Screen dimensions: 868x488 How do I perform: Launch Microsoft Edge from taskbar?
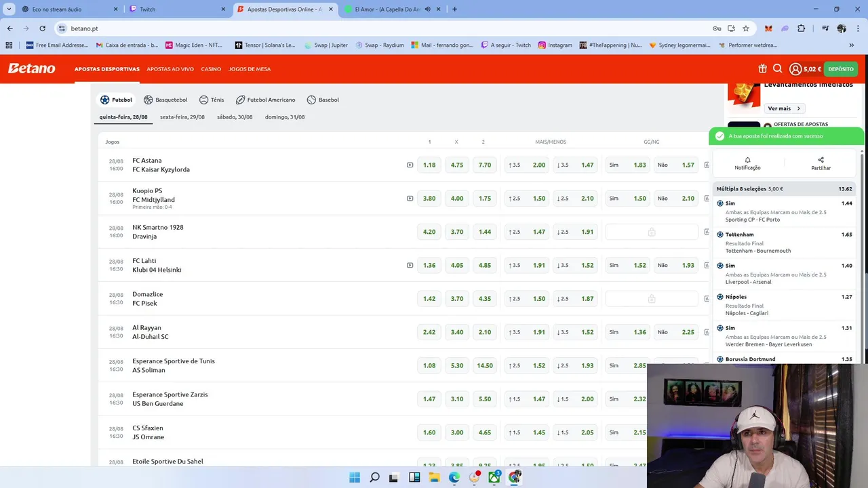pyautogui.click(x=454, y=477)
